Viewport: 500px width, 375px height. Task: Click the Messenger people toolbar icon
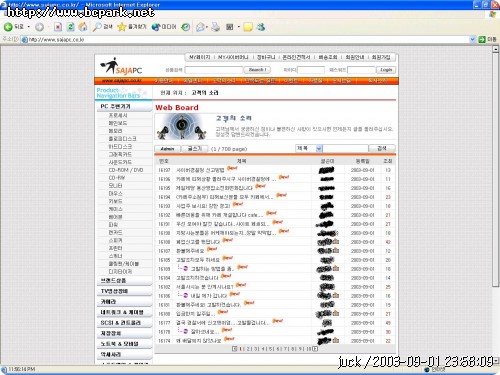point(261,27)
